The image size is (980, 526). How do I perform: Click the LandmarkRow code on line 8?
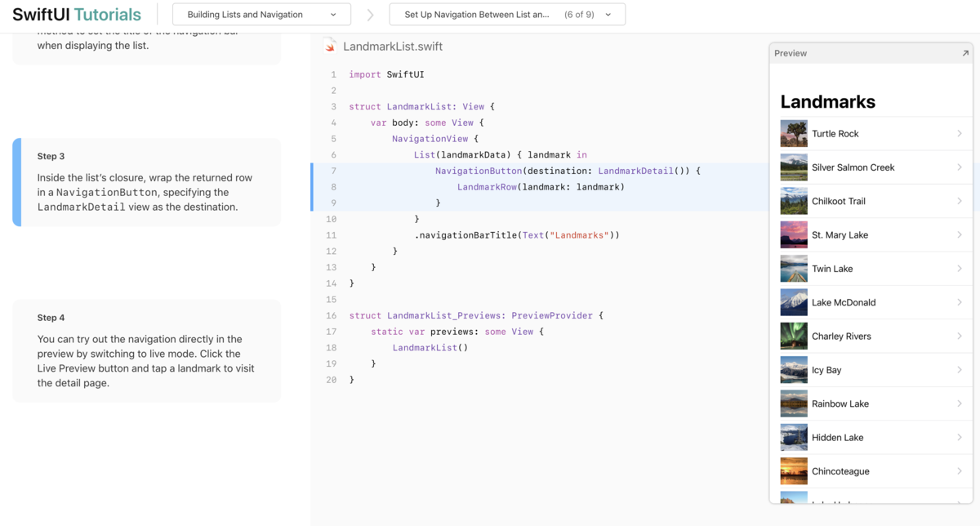[x=541, y=187]
